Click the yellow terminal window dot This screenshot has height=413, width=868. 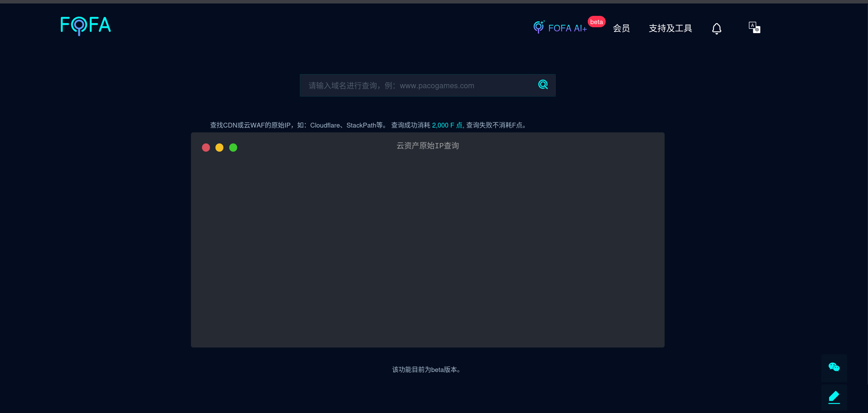[219, 148]
